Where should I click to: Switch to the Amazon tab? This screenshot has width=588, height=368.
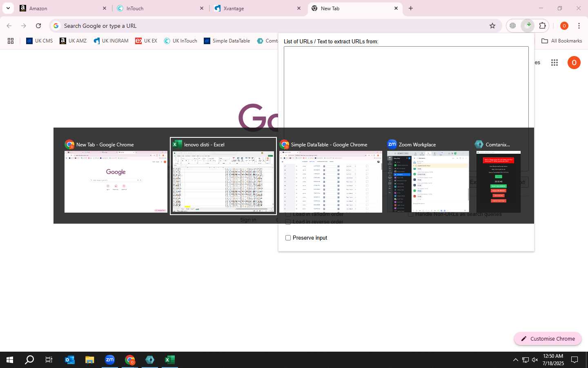tap(63, 8)
